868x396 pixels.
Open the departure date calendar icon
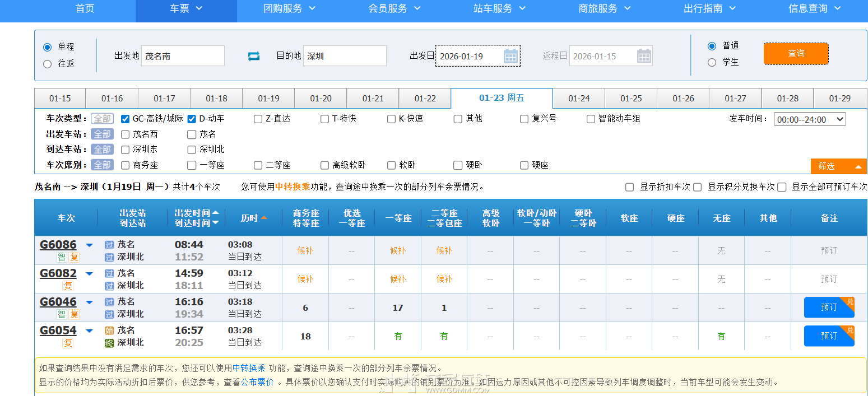[510, 56]
